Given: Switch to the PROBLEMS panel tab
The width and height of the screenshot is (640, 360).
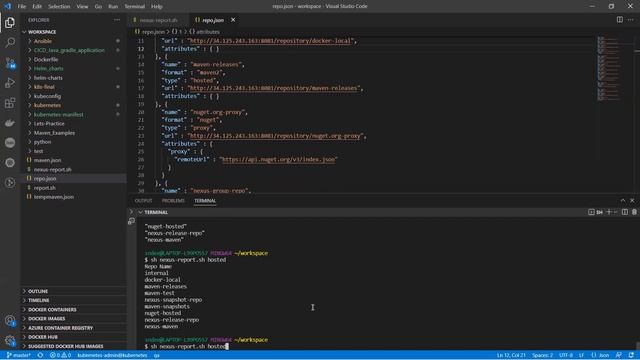Looking at the screenshot, I should (x=173, y=201).
